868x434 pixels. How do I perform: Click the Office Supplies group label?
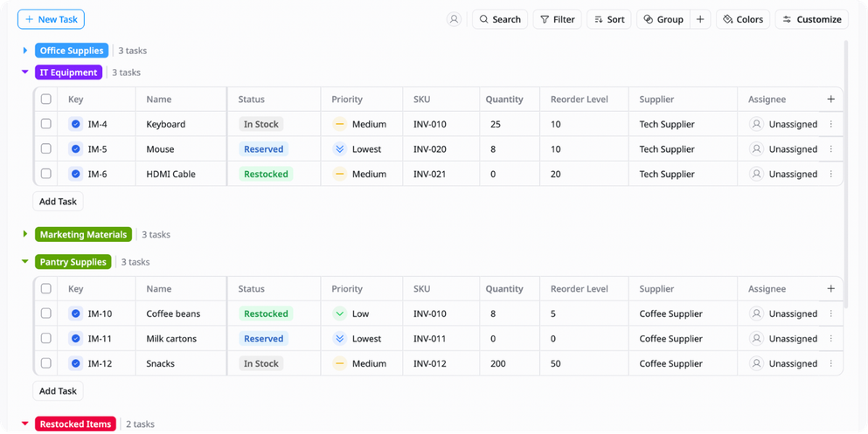coord(72,51)
